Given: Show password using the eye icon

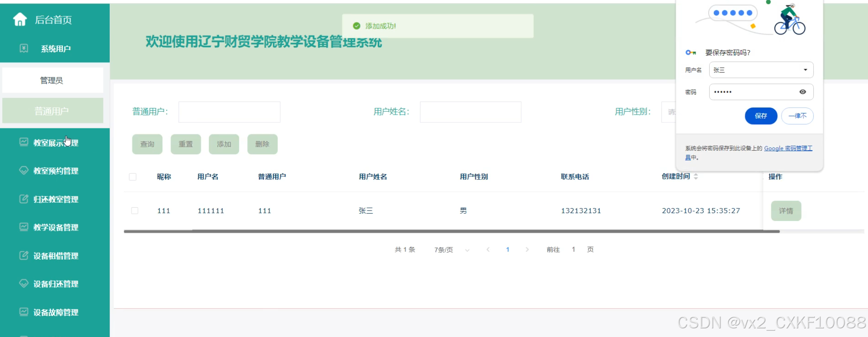Looking at the screenshot, I should (x=803, y=92).
